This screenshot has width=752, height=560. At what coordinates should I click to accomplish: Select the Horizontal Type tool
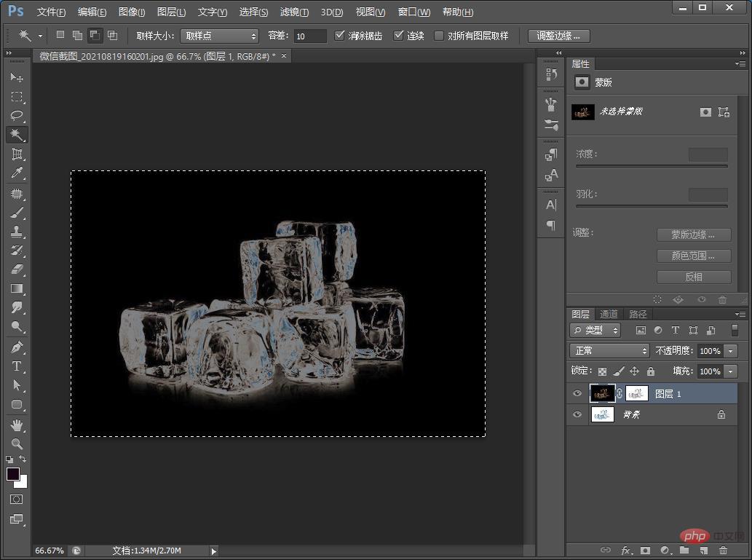[17, 366]
